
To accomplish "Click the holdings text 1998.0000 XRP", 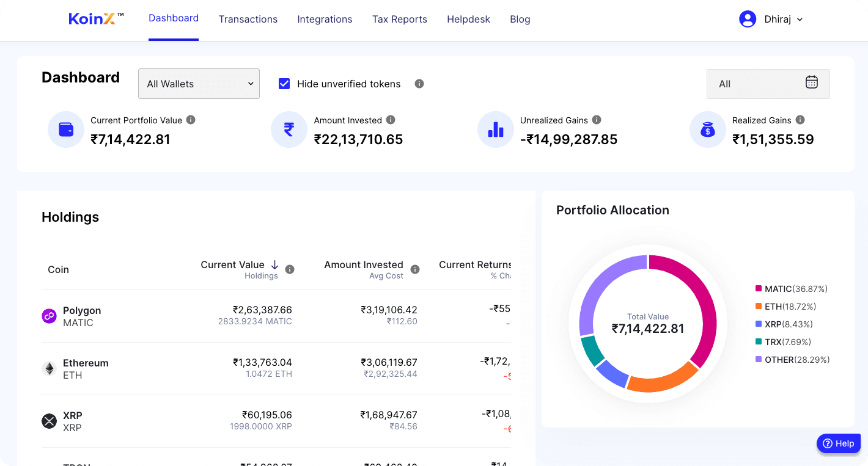I will [261, 426].
